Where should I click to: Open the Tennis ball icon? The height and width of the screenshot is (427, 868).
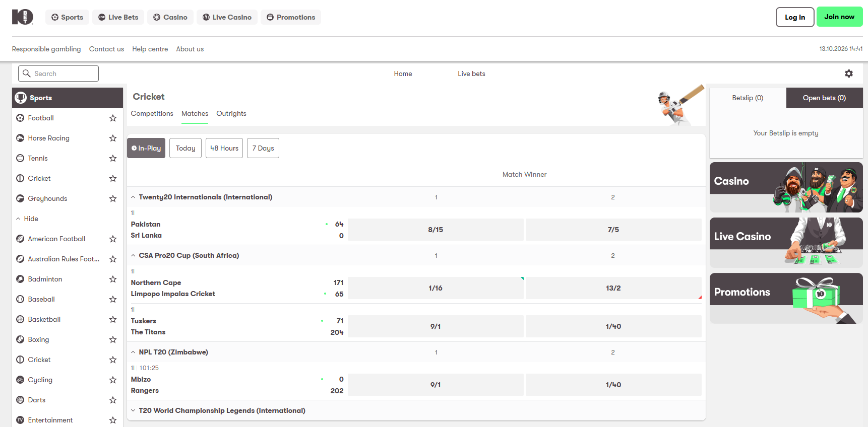click(x=20, y=158)
